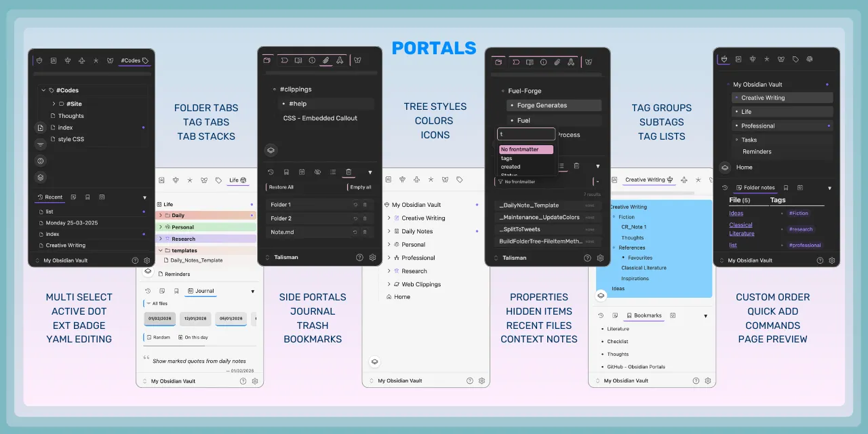
Task: Open journal entry dated 12/01/2026
Action: pos(195,319)
